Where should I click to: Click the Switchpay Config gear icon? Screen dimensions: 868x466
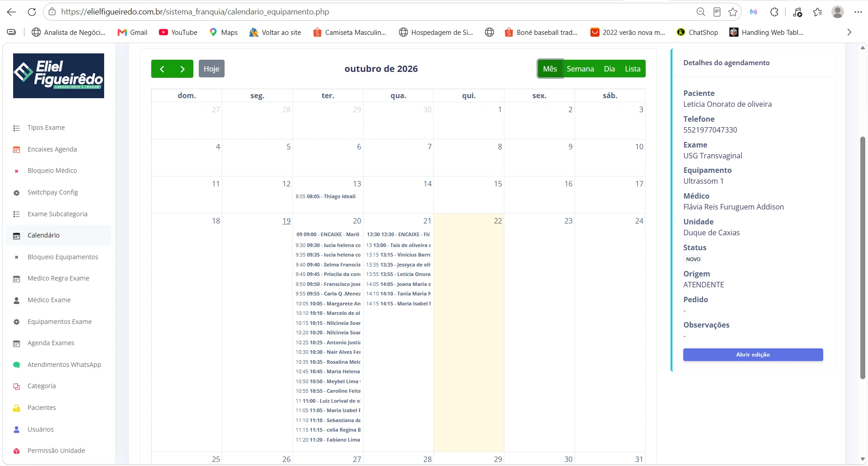click(17, 193)
